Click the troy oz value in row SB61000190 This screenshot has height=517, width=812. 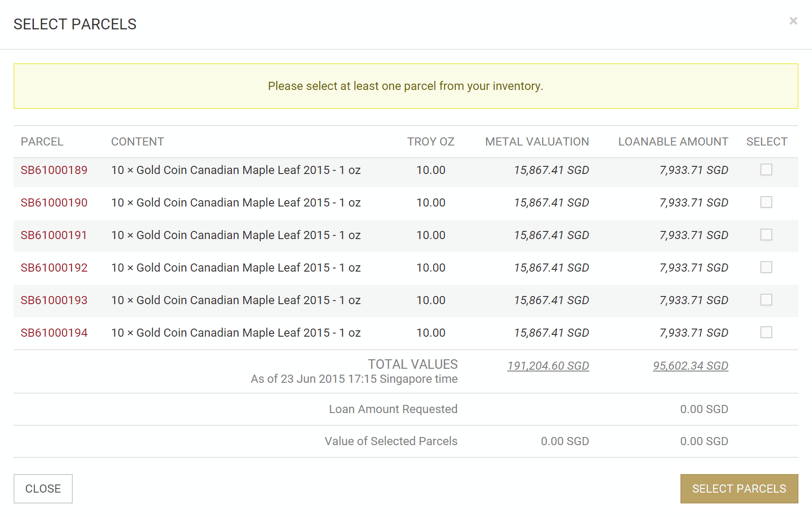(431, 202)
